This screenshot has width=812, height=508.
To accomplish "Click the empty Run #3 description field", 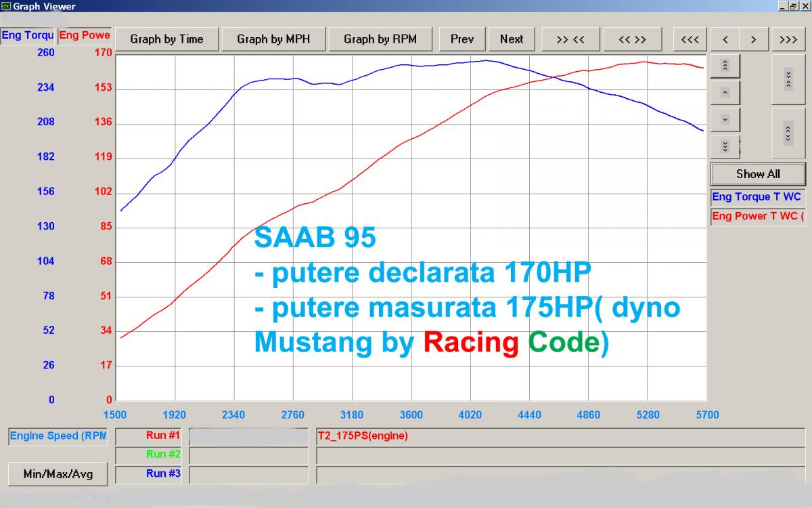I will tap(561, 474).
